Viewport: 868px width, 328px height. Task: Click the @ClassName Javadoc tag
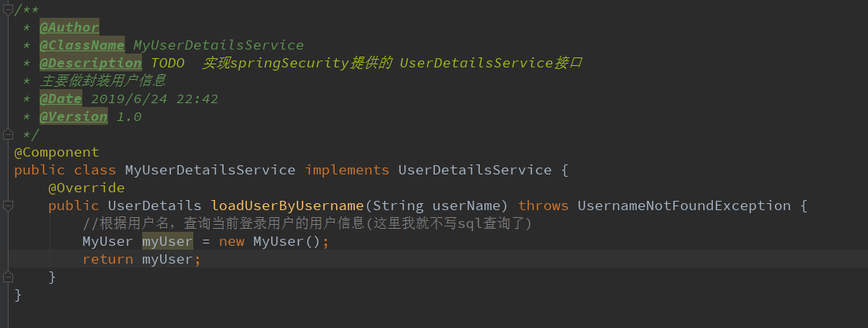coord(82,45)
